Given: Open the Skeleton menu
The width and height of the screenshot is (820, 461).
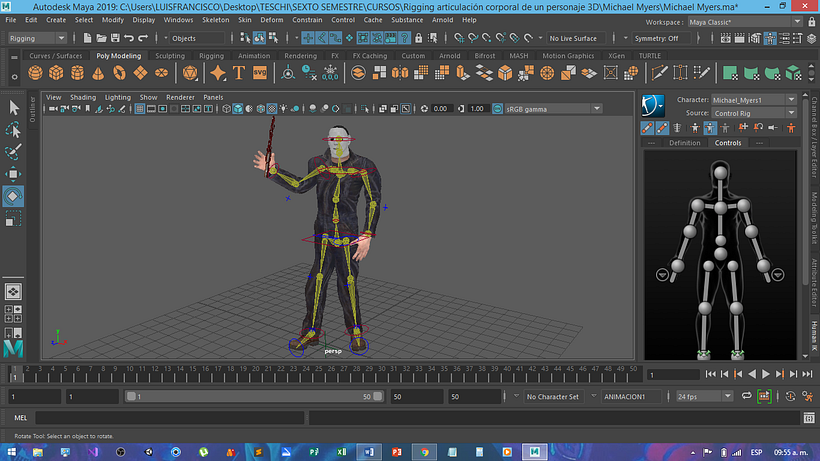Looking at the screenshot, I should pos(215,20).
